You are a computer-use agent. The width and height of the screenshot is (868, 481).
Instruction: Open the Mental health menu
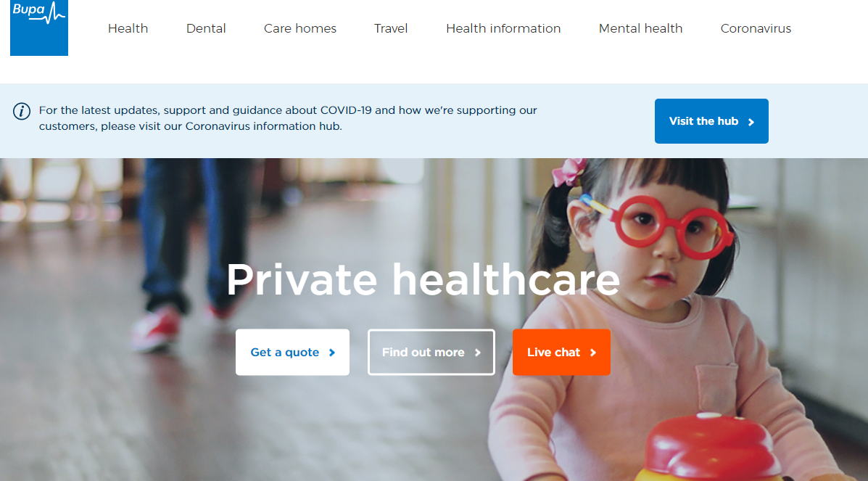click(640, 28)
